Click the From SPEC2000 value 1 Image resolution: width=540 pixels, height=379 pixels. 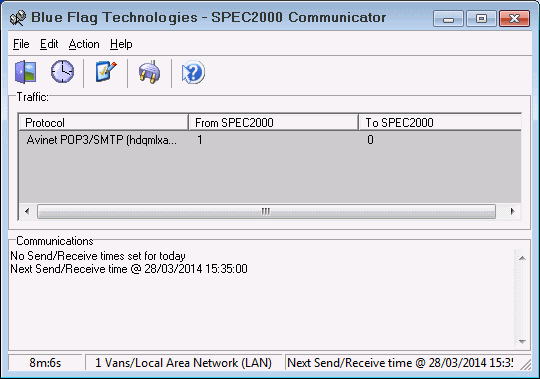(x=200, y=140)
